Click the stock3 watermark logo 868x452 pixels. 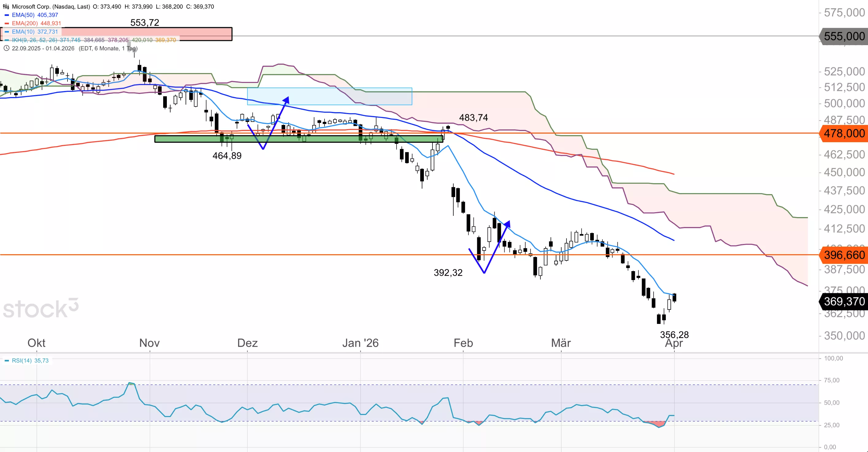40,308
